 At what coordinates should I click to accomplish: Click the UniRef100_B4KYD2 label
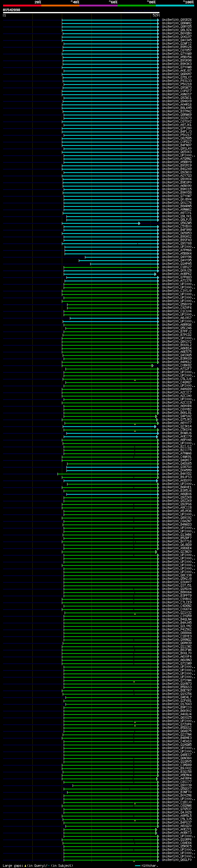coord(176,474)
